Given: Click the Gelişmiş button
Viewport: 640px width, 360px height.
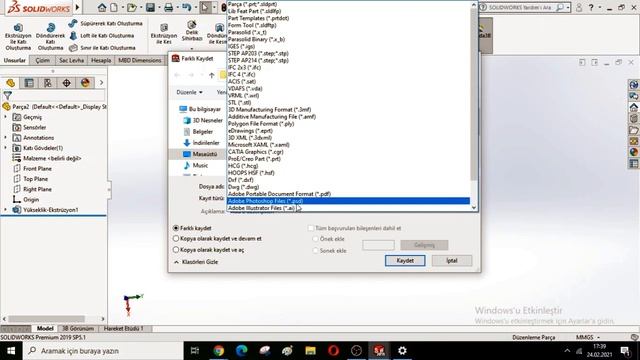Looking at the screenshot, I should (x=424, y=245).
